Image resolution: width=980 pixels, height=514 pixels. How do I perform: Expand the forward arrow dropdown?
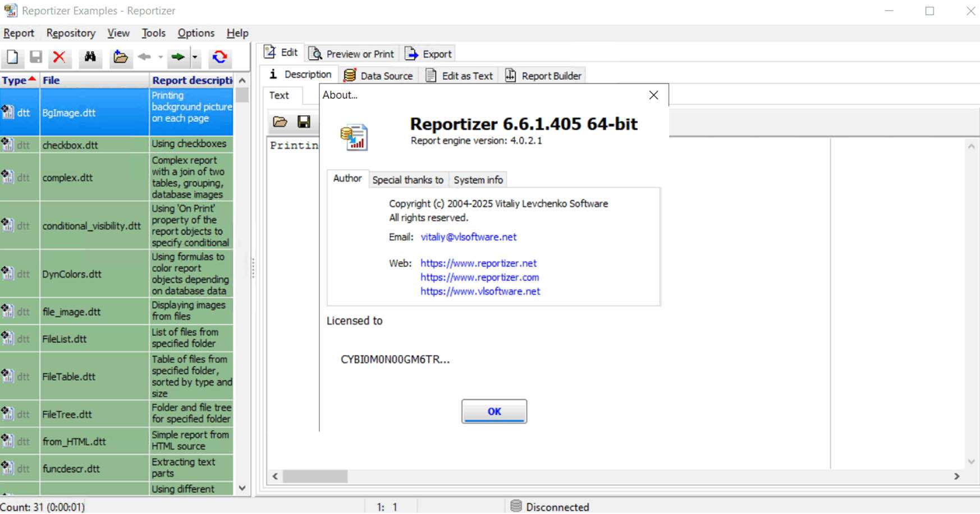pos(195,57)
